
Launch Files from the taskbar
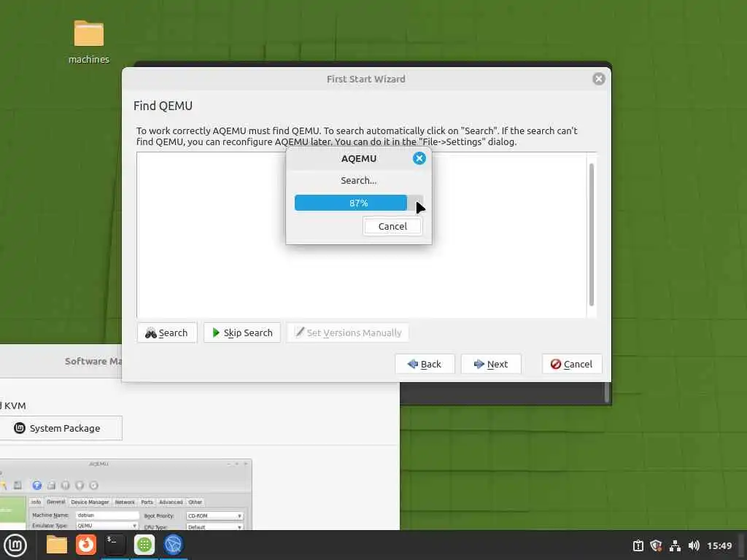(57, 545)
